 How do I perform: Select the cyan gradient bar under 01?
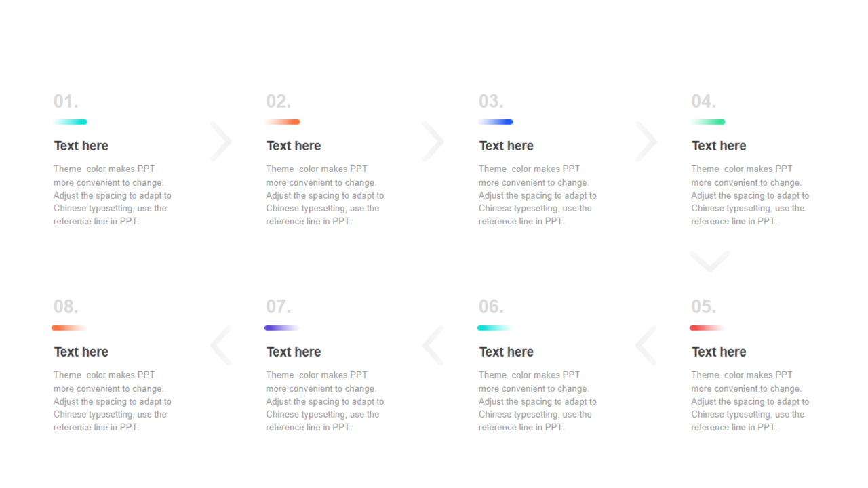coord(70,122)
